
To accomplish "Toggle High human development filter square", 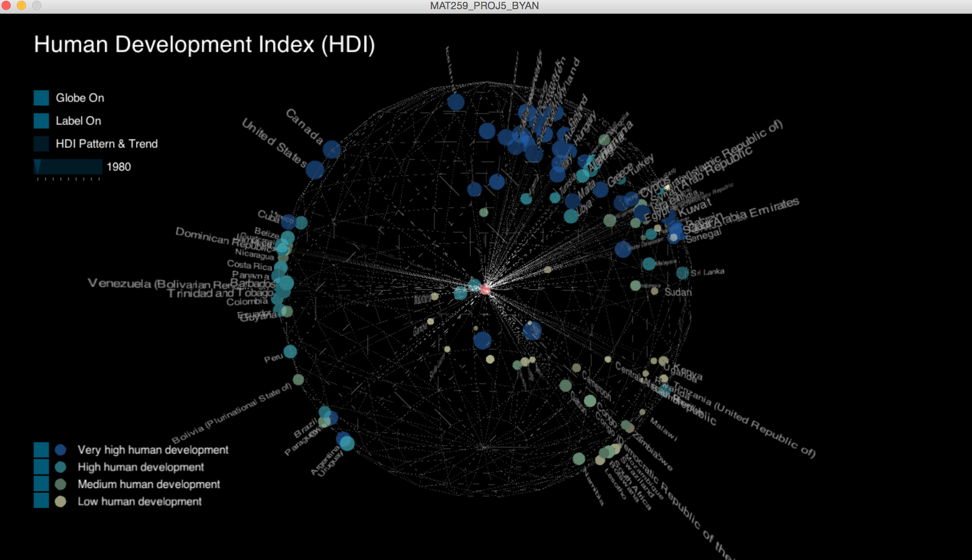I will pos(41,467).
